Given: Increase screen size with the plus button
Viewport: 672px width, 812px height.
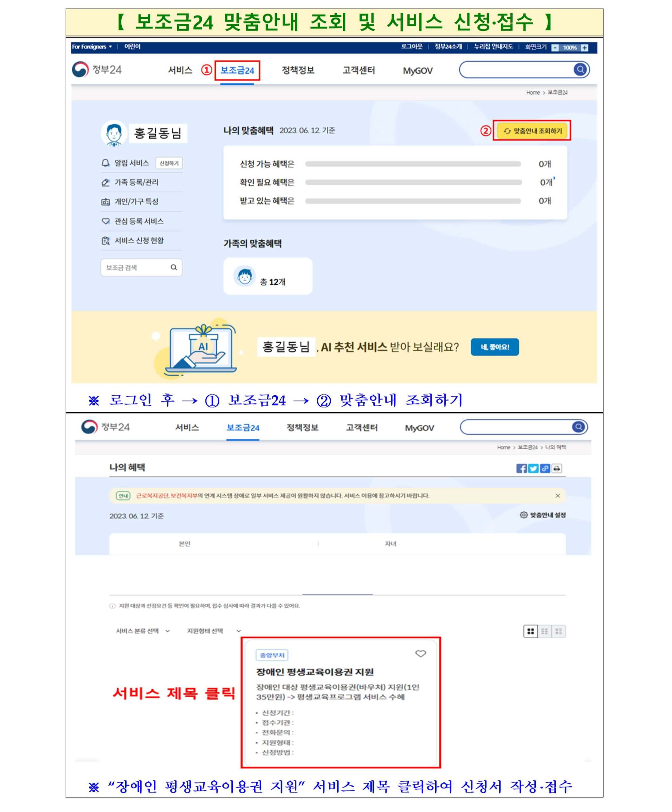Looking at the screenshot, I should coord(584,48).
